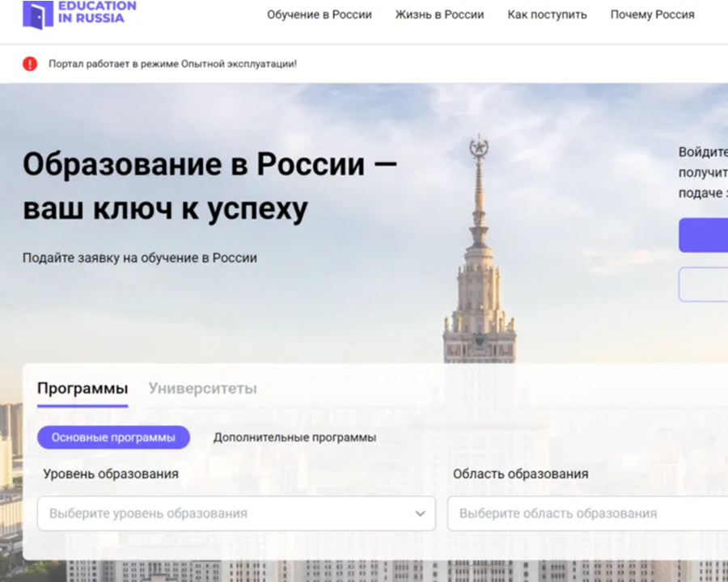Switch to the Университеты tab
This screenshot has height=582, width=728.
[202, 389]
